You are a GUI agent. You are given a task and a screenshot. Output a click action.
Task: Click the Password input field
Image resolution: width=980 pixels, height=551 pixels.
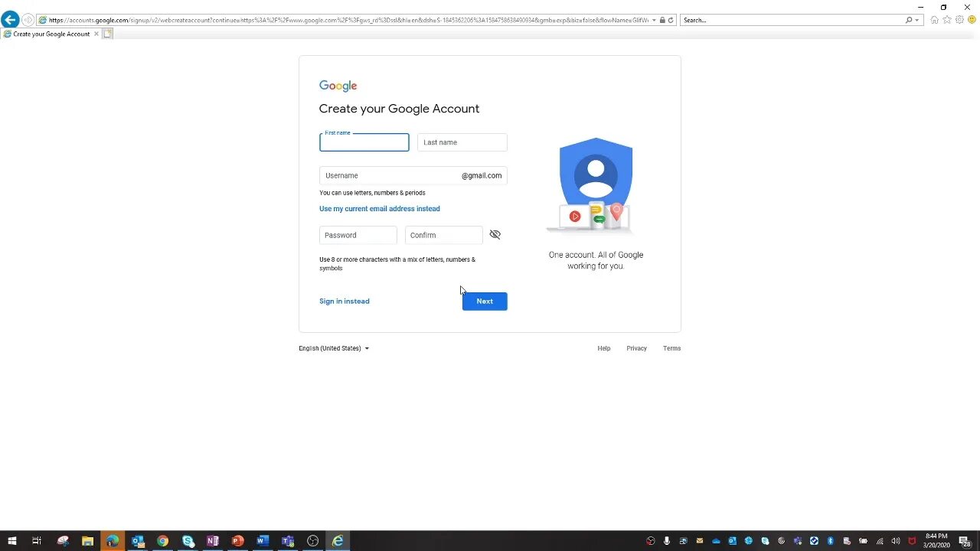pos(358,235)
